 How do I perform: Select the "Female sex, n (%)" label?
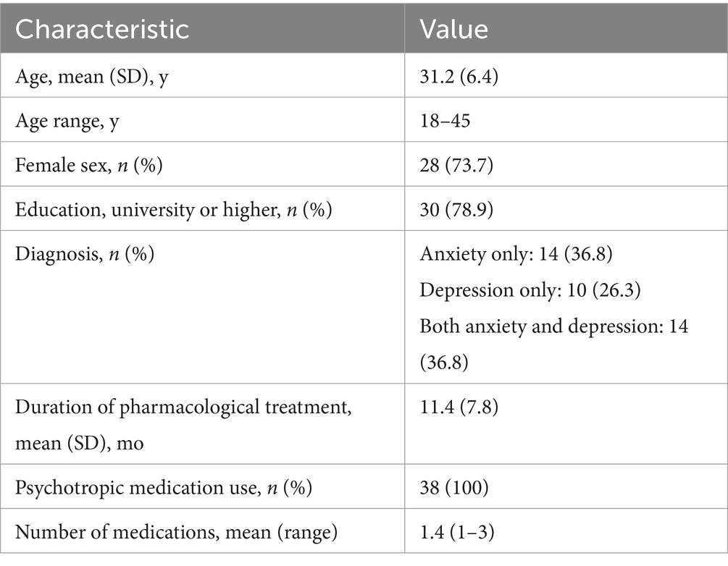point(89,164)
